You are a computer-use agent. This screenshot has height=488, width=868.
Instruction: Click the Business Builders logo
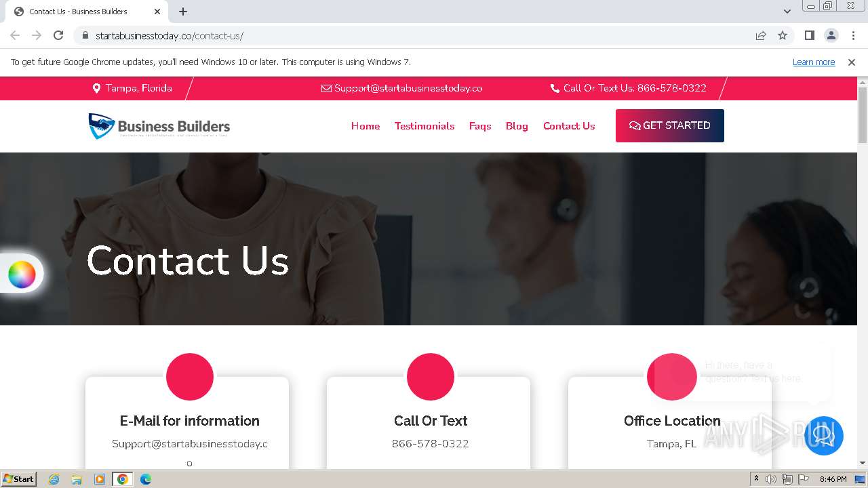pos(159,126)
